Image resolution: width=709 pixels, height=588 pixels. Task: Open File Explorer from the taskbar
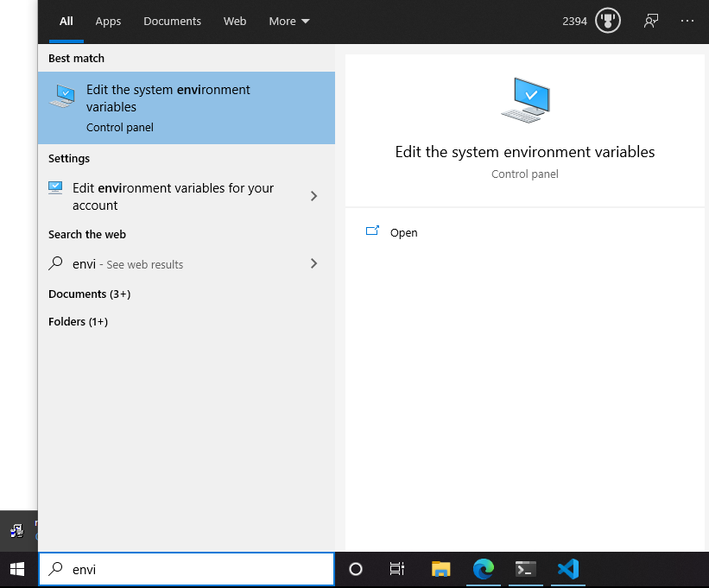(x=440, y=570)
